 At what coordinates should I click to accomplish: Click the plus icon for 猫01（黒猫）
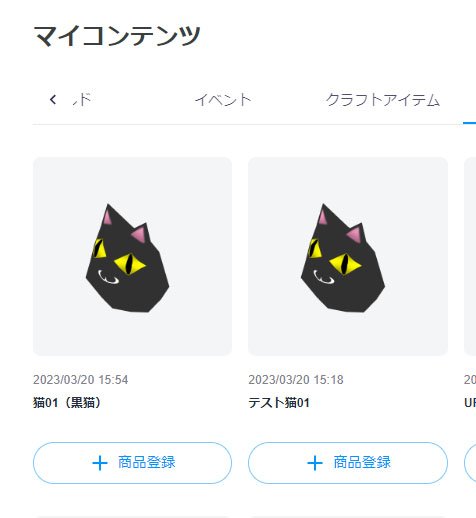tap(100, 463)
